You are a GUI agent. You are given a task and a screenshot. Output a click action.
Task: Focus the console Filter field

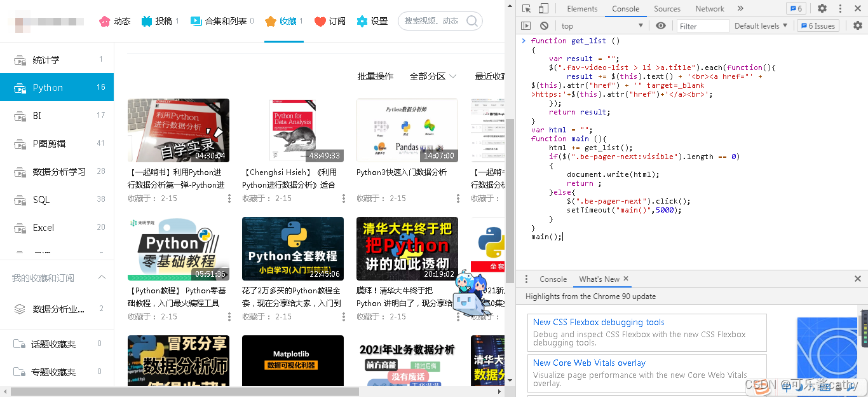coord(702,26)
